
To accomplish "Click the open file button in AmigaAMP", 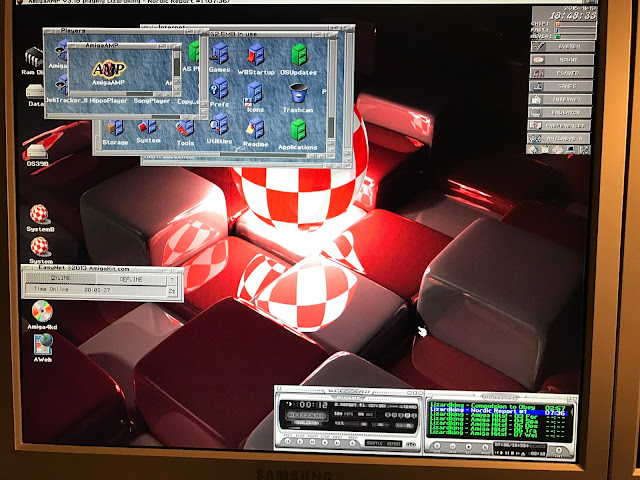I will 352,443.
